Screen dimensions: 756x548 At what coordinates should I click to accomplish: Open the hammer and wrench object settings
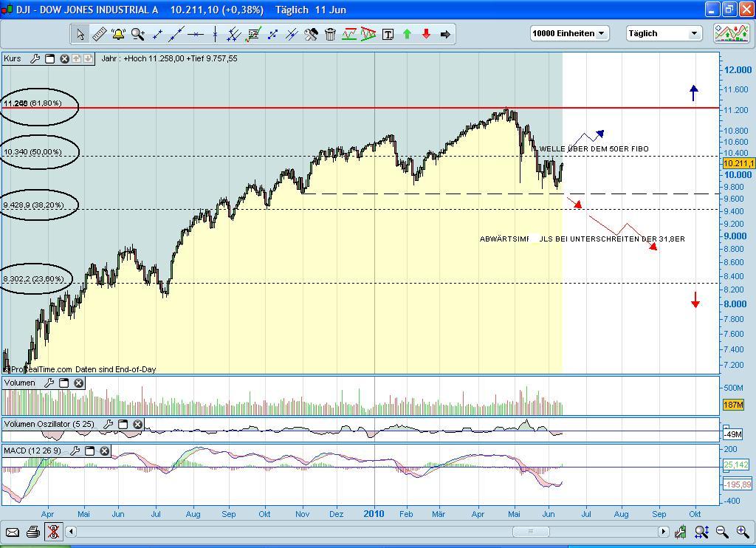click(311, 34)
